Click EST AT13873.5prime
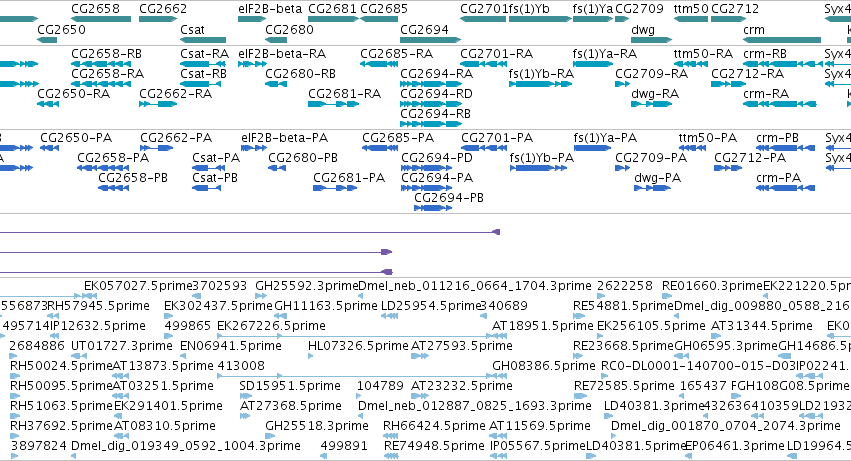The height and width of the screenshot is (461, 851). pyautogui.click(x=163, y=366)
